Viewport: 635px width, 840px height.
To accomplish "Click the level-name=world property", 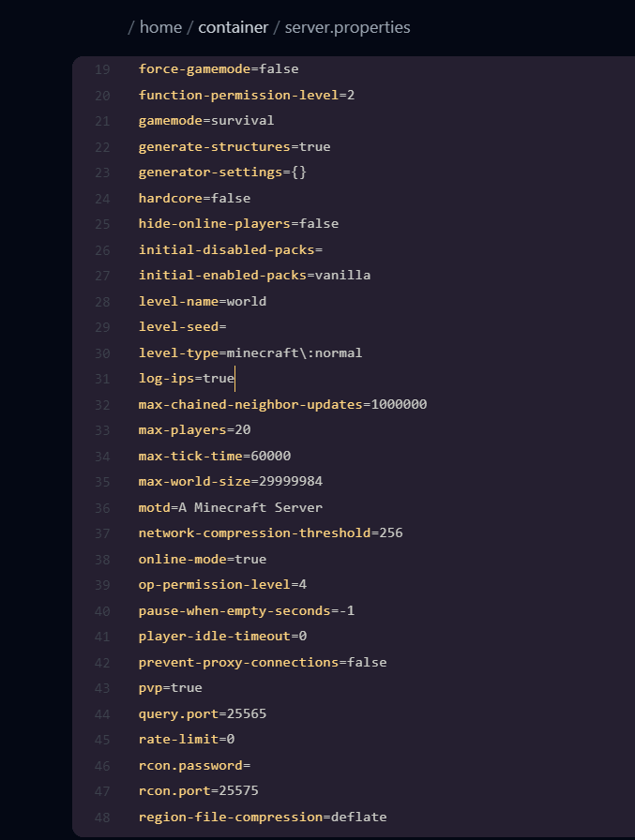I will tap(202, 301).
